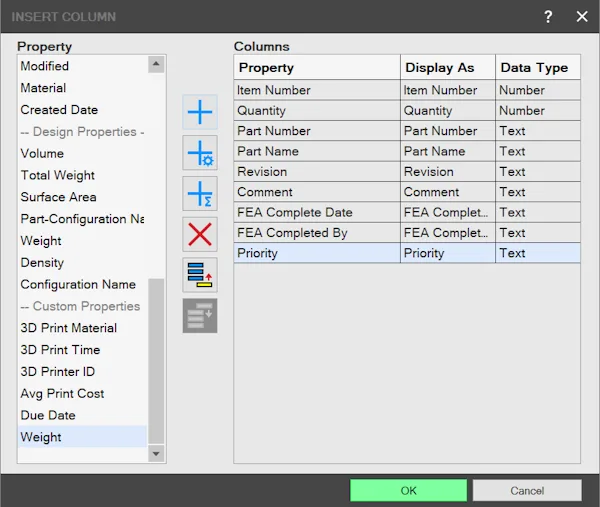
Task: Confirm with the green OK button
Action: coord(408,491)
